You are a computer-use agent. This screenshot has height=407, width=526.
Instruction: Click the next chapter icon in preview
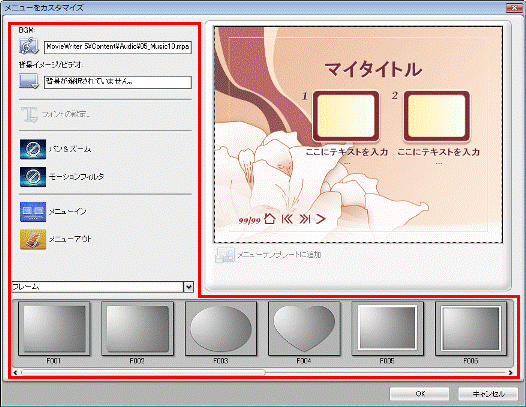coord(305,219)
